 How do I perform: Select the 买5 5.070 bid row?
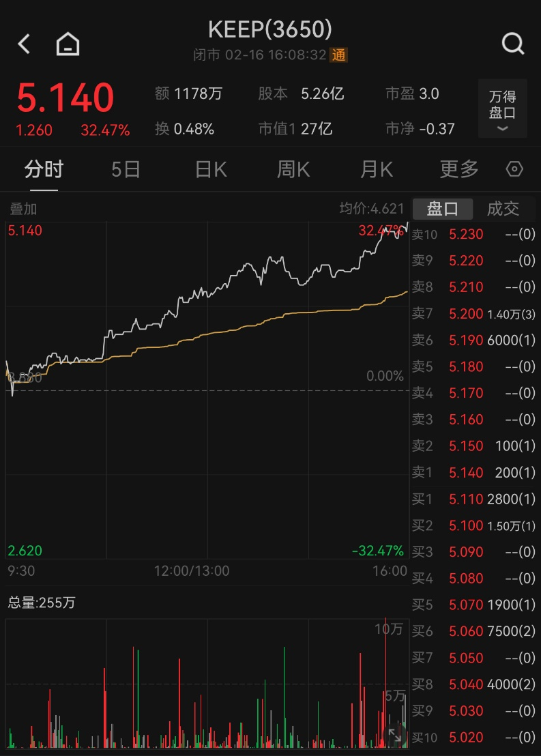pyautogui.click(x=473, y=605)
